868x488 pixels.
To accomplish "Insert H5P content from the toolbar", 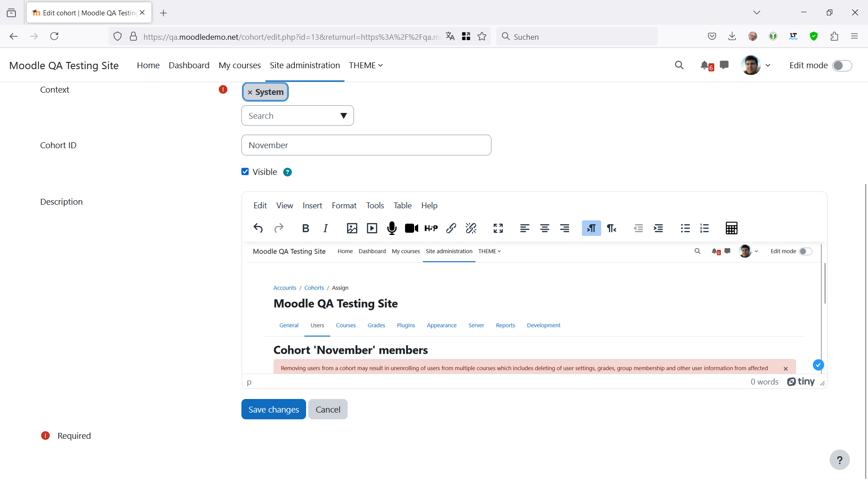I will point(431,228).
